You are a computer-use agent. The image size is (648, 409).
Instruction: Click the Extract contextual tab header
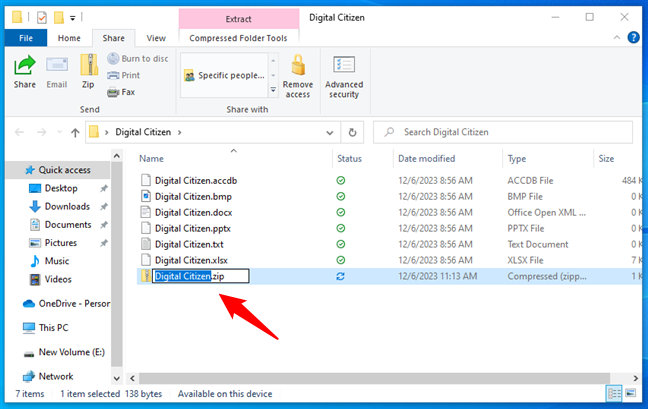[238, 19]
